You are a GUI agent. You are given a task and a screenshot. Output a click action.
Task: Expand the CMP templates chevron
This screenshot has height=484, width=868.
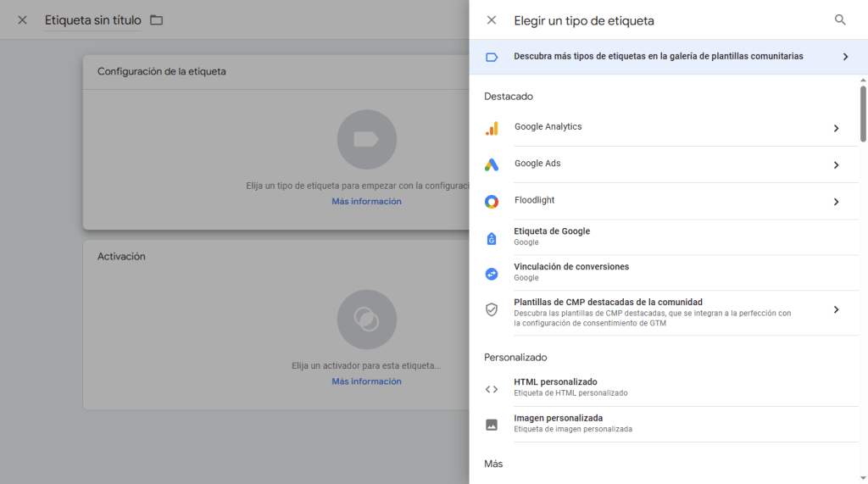[x=836, y=309]
